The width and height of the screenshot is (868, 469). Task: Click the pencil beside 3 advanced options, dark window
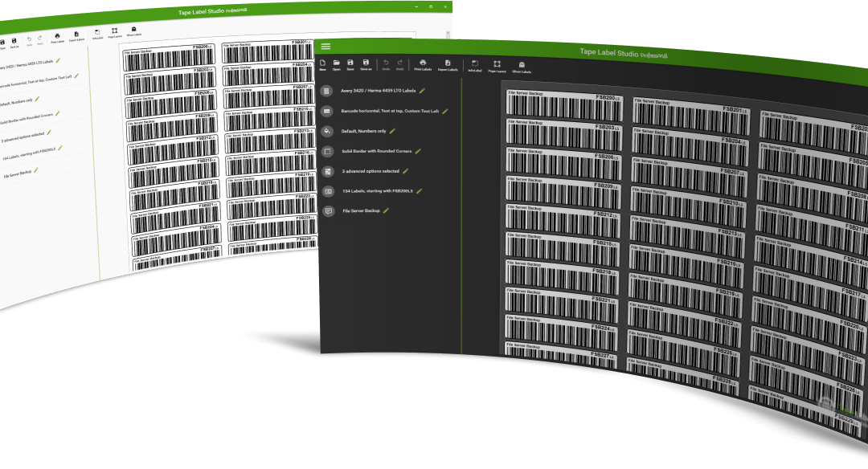[405, 171]
